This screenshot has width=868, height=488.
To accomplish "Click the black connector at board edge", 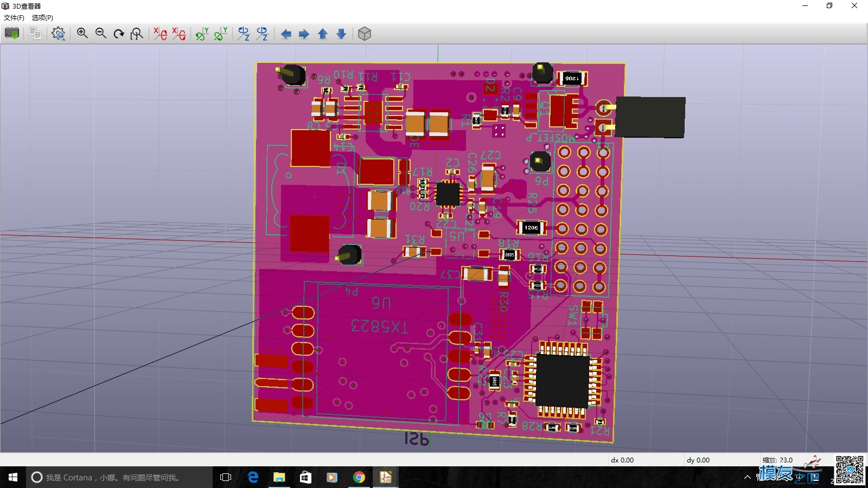I will (x=650, y=117).
